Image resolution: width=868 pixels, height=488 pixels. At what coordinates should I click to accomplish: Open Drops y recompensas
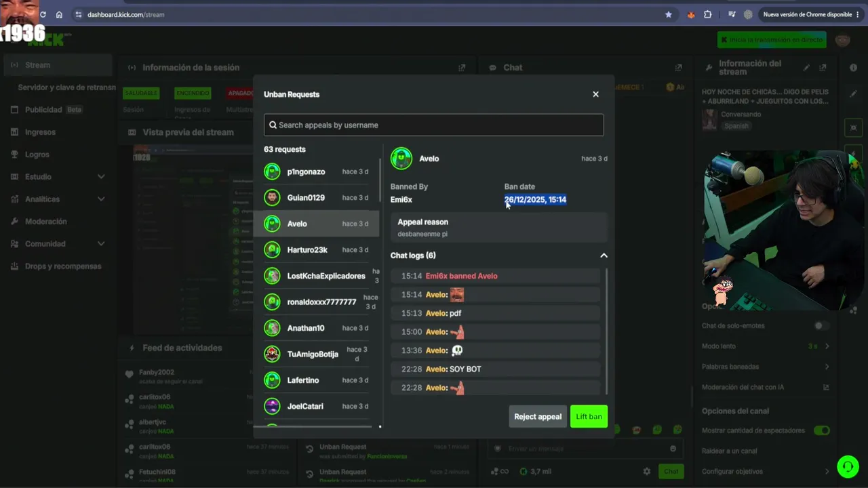click(x=63, y=266)
